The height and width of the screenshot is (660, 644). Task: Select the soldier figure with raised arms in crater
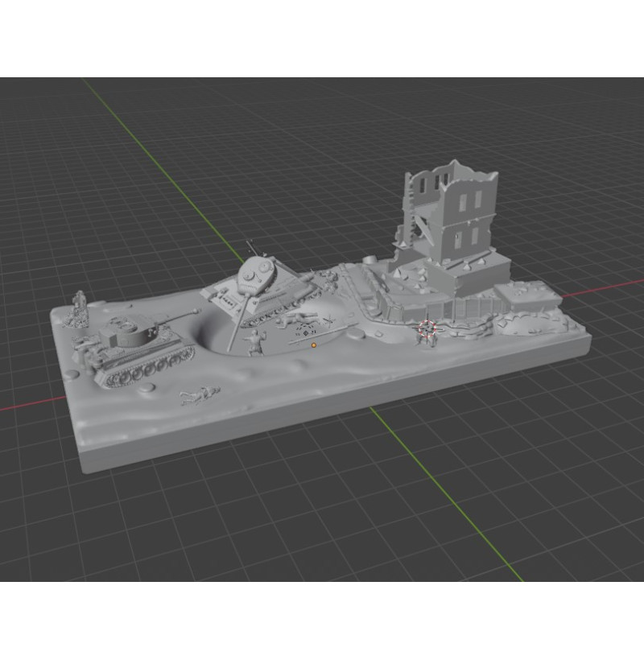pyautogui.click(x=255, y=342)
